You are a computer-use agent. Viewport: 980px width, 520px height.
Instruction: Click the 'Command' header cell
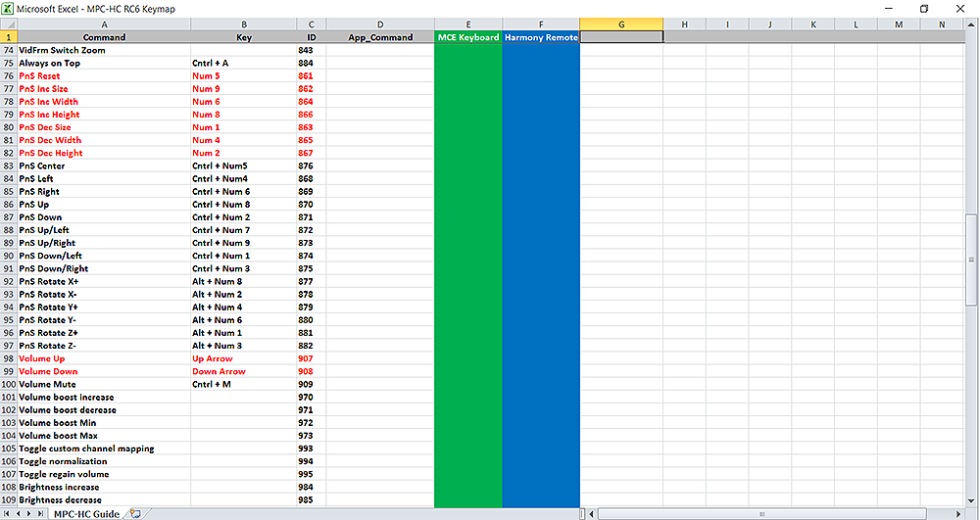tap(104, 37)
